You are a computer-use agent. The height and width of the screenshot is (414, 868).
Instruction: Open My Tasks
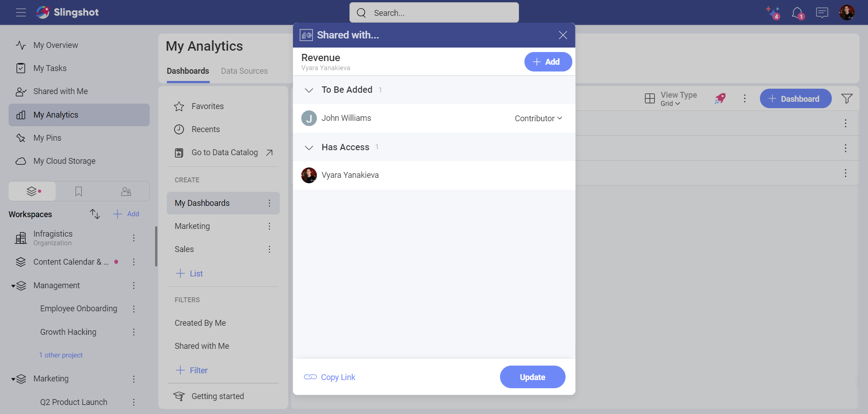[x=79, y=68]
